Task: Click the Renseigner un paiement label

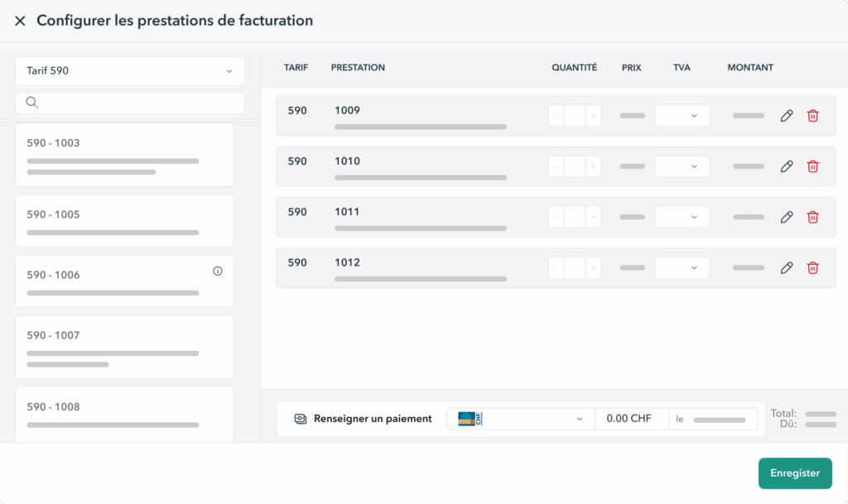Action: [x=373, y=419]
